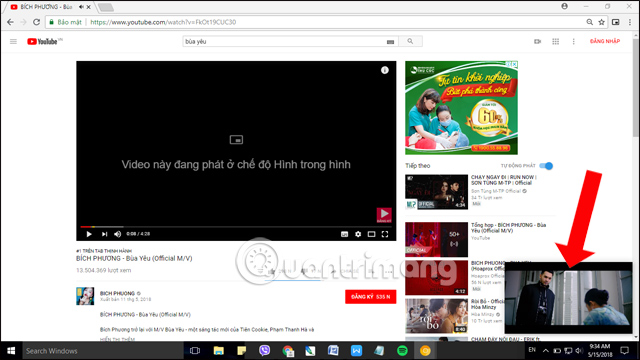Open BÍCH PHƯƠNG channel name link

pos(117,293)
